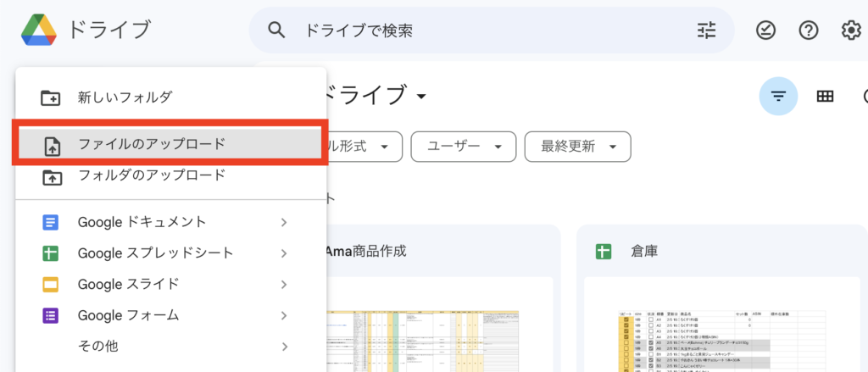Open advanced search options icon
This screenshot has width=868, height=372.
(x=706, y=30)
